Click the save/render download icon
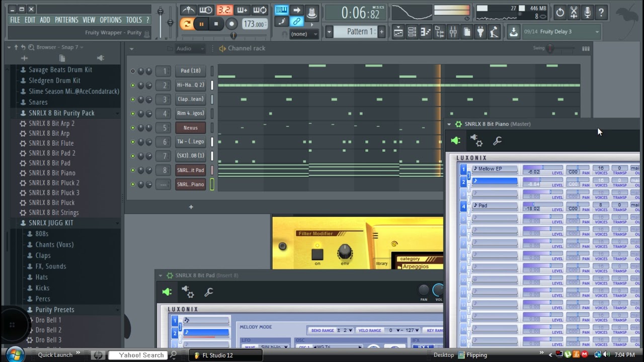 tap(513, 32)
